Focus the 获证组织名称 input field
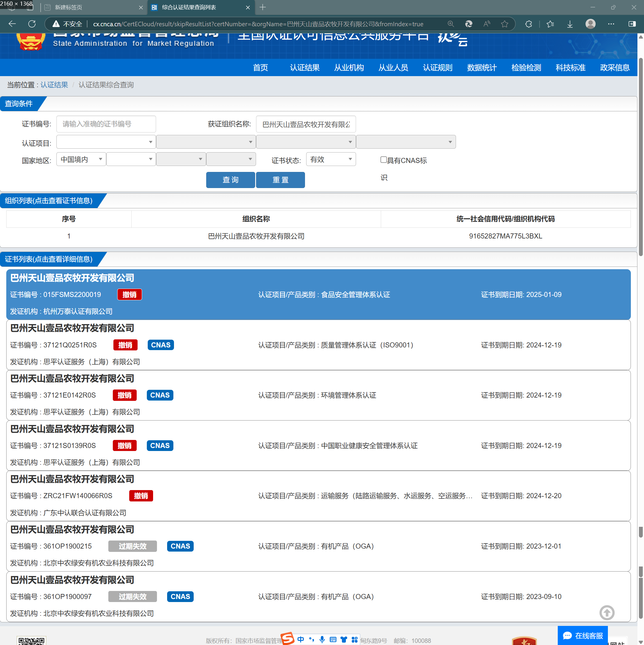 click(306, 124)
